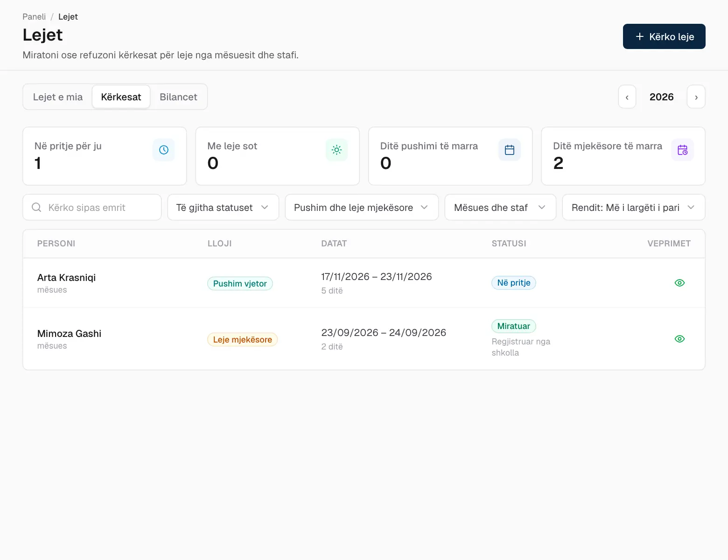Switch to the Lejet e mia tab
The width and height of the screenshot is (728, 560).
click(x=58, y=97)
